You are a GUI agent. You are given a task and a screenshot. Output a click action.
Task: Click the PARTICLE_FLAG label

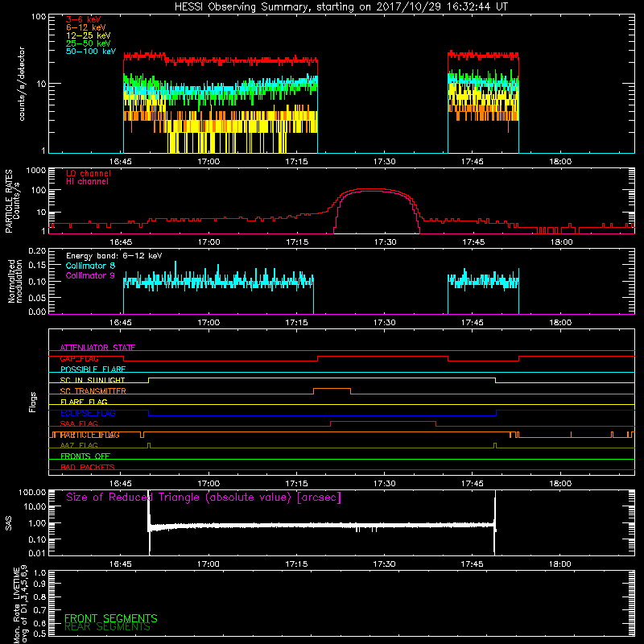point(90,435)
